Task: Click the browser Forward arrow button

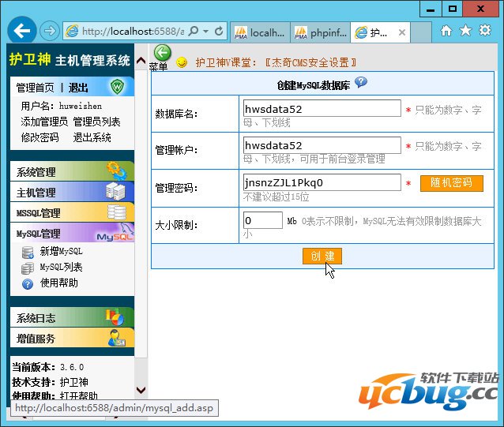Action: tap(50, 31)
